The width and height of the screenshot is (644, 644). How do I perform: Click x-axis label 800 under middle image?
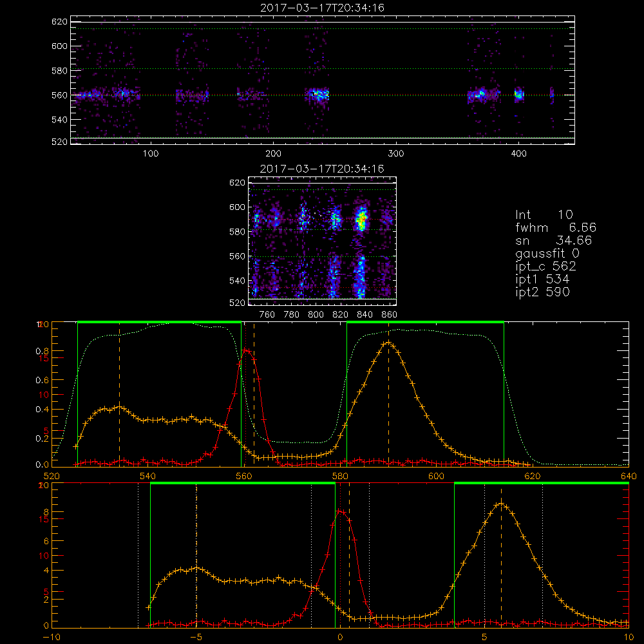pos(316,315)
